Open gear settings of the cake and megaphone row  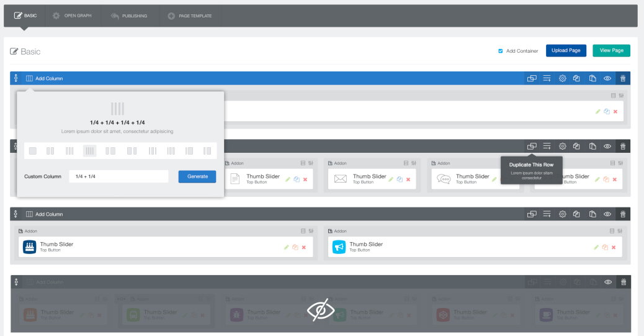562,214
